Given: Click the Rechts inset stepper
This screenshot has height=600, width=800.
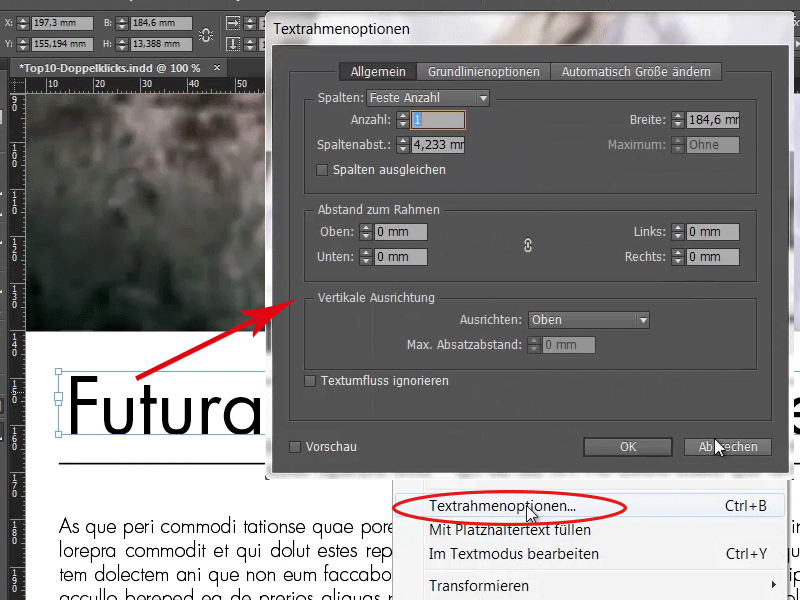Looking at the screenshot, I should [678, 257].
